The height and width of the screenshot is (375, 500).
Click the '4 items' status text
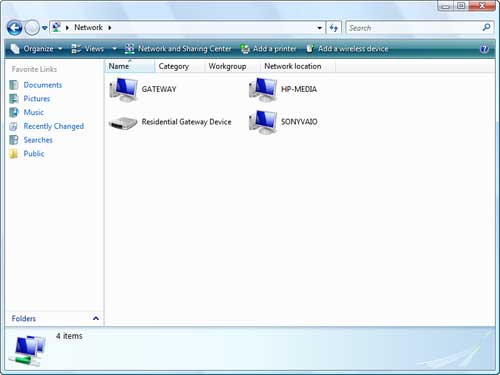(x=69, y=336)
